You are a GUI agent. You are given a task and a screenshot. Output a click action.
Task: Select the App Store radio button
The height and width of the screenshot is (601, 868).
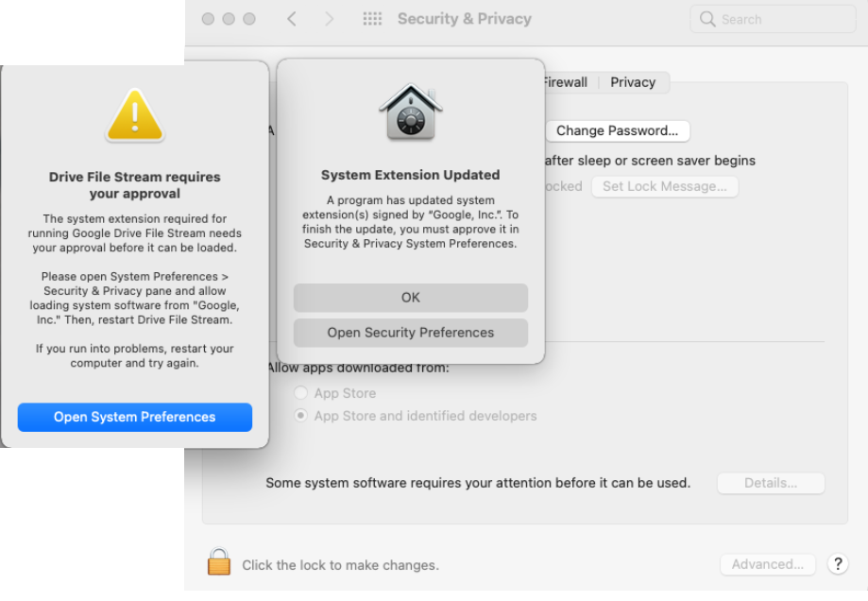[300, 393]
